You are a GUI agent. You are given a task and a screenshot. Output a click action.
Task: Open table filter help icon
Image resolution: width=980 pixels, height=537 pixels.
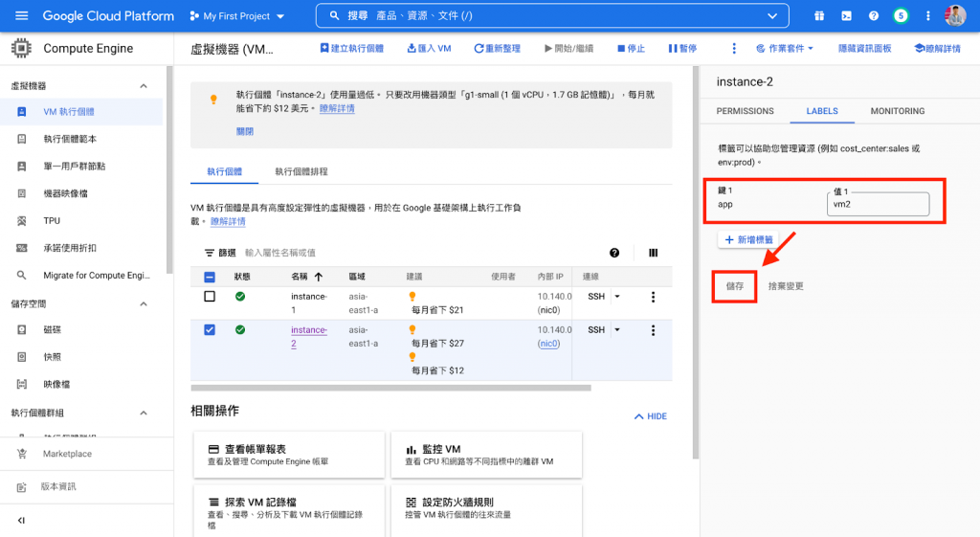614,253
